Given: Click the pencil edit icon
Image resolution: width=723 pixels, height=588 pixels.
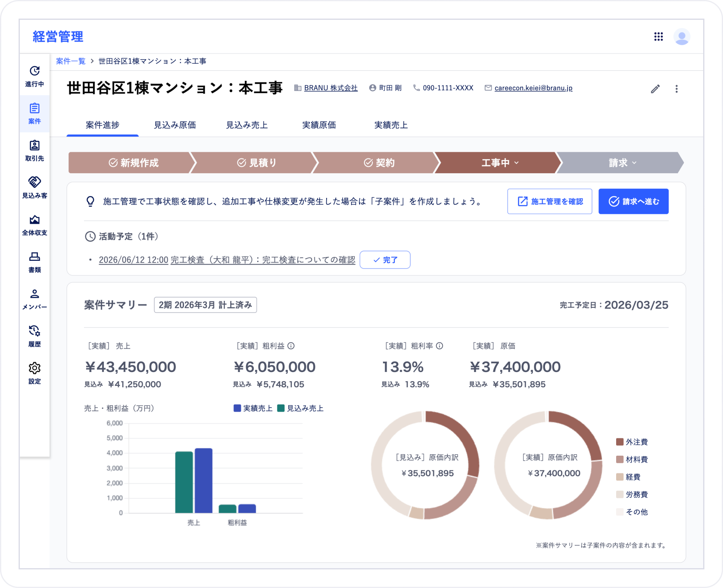Looking at the screenshot, I should click(x=655, y=89).
